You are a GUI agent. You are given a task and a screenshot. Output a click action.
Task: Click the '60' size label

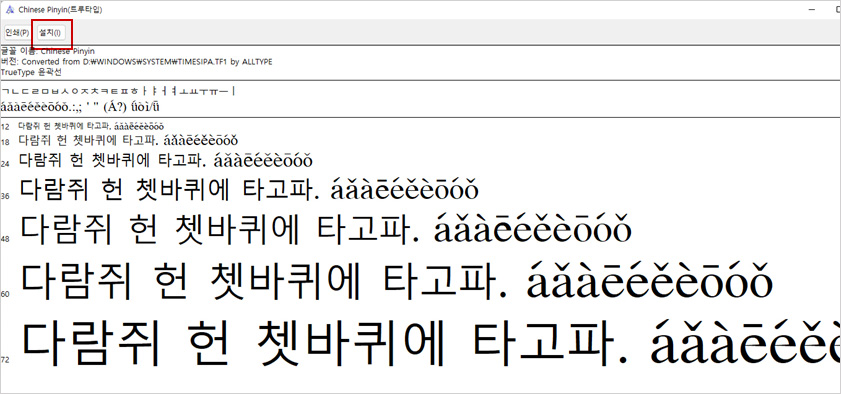[5, 294]
